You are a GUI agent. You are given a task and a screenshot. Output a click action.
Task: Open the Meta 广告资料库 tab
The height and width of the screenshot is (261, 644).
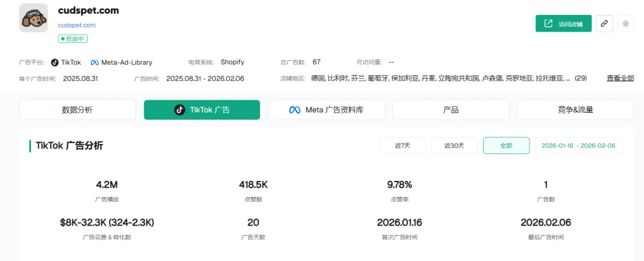click(x=326, y=110)
